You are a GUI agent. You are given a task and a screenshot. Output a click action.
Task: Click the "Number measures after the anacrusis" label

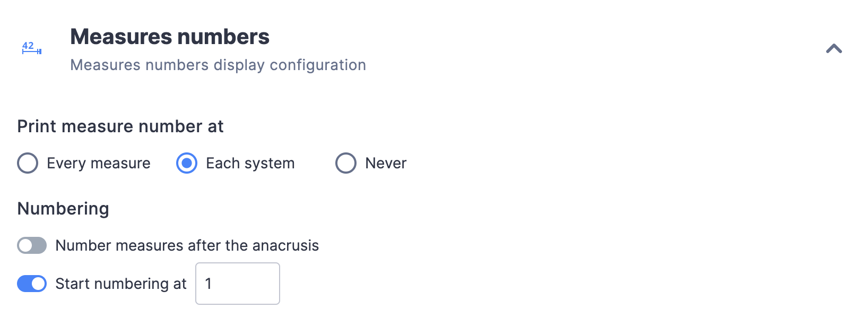[x=187, y=245]
